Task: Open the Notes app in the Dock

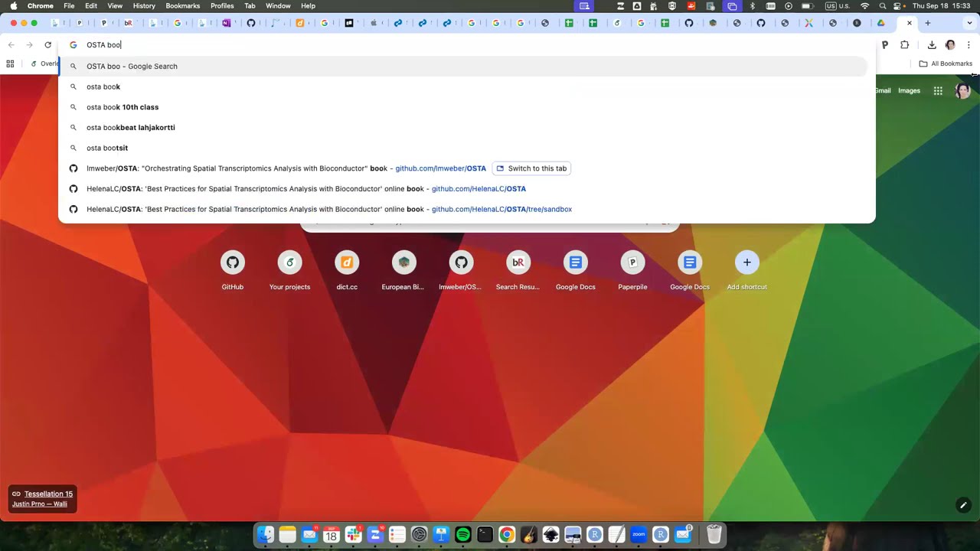Action: (x=287, y=535)
